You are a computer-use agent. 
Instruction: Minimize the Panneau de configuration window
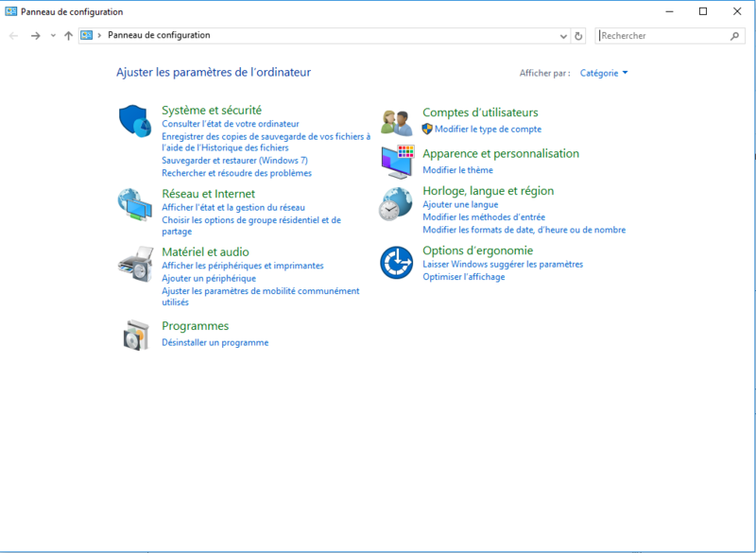670,11
